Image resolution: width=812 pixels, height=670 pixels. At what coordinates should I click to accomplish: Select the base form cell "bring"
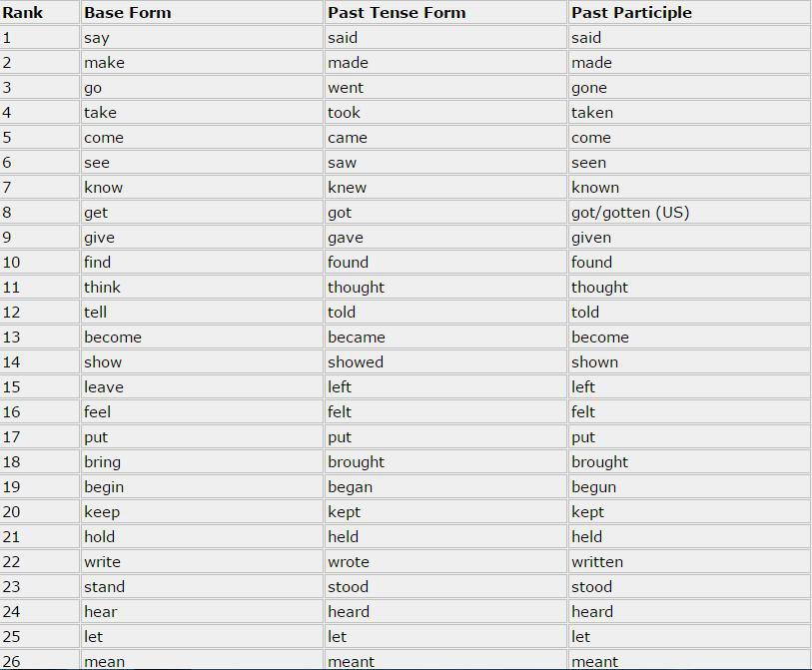coord(102,462)
